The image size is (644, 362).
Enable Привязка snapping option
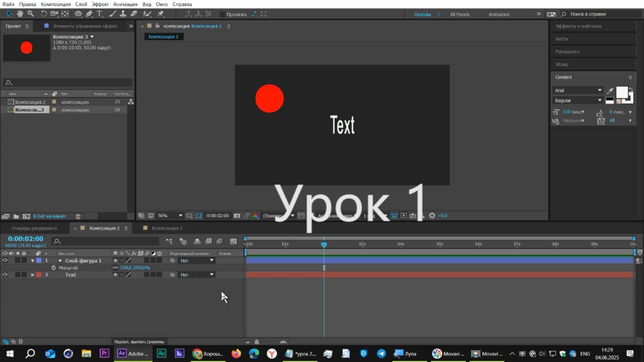click(223, 14)
